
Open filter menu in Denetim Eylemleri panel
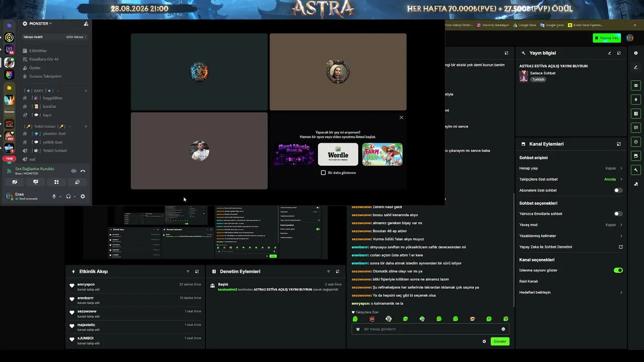(329, 271)
